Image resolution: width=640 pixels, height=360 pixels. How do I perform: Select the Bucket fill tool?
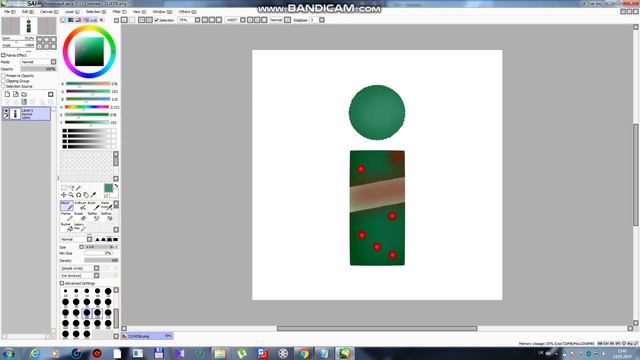tap(67, 227)
